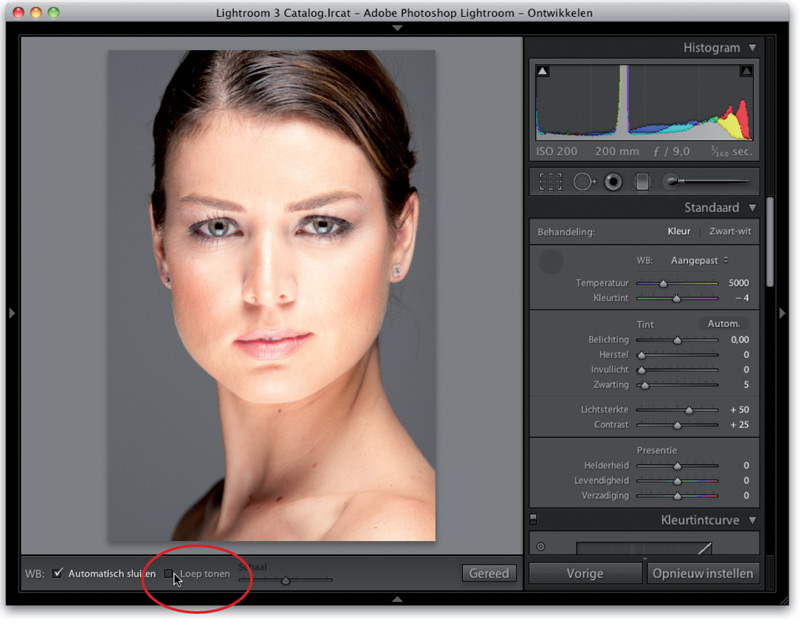
Task: Click the green zoom window button
Action: (x=54, y=13)
